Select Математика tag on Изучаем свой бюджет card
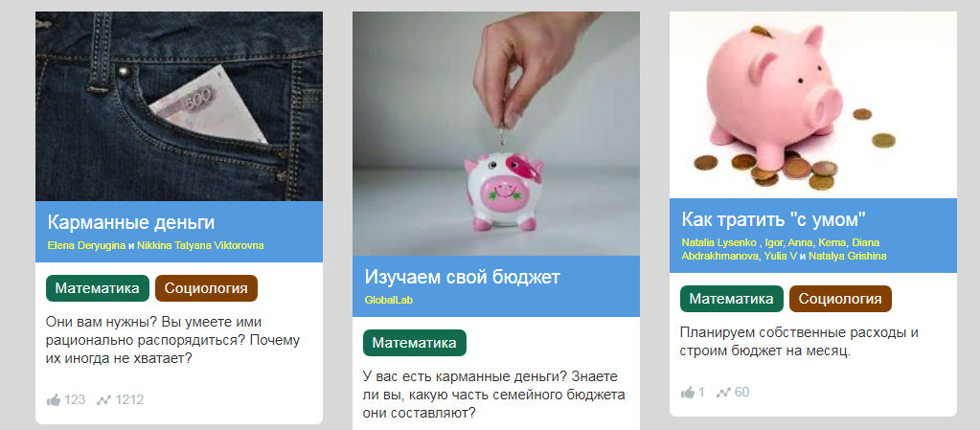Screen dimensions: 980x430 coord(415,343)
